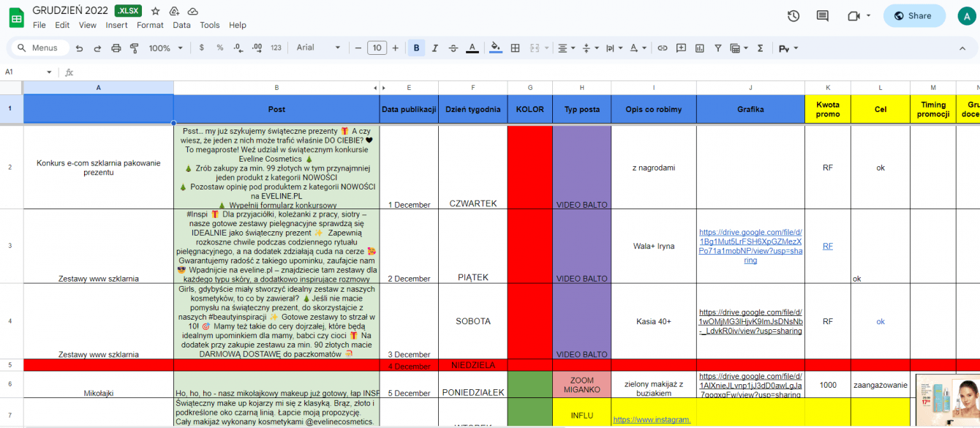Viewport: 980px width, 428px height.
Task: Open the fill color picker
Action: [x=496, y=48]
